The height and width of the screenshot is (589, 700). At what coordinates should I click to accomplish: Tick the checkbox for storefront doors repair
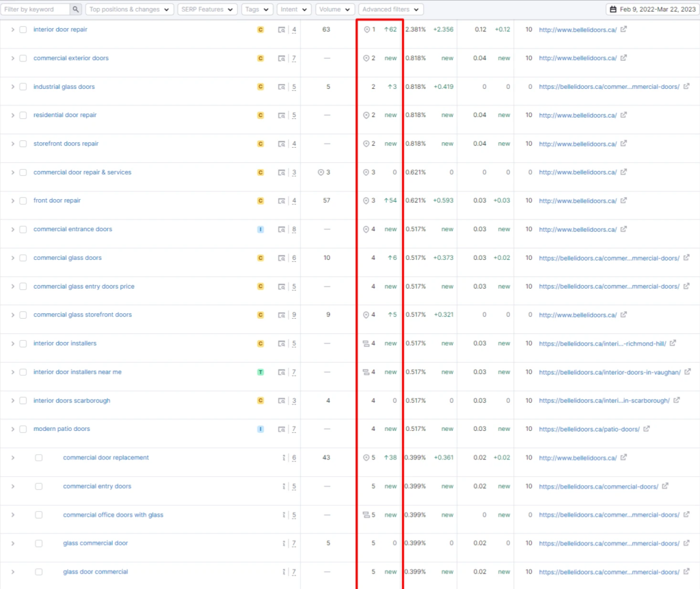tap(23, 144)
